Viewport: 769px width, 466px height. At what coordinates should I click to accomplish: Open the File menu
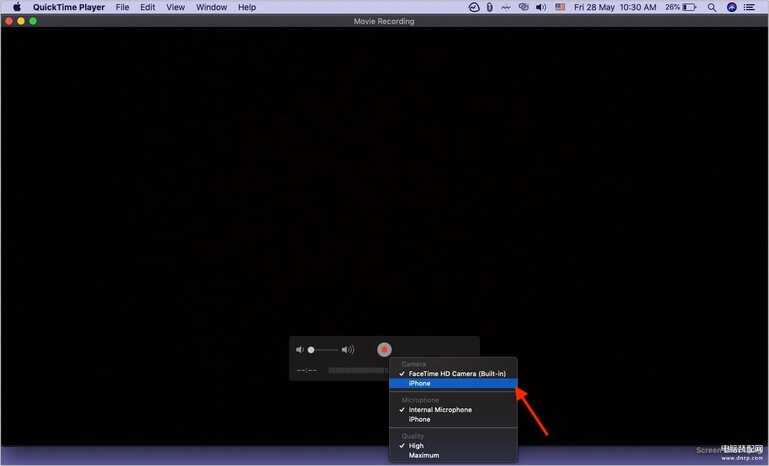click(x=122, y=7)
